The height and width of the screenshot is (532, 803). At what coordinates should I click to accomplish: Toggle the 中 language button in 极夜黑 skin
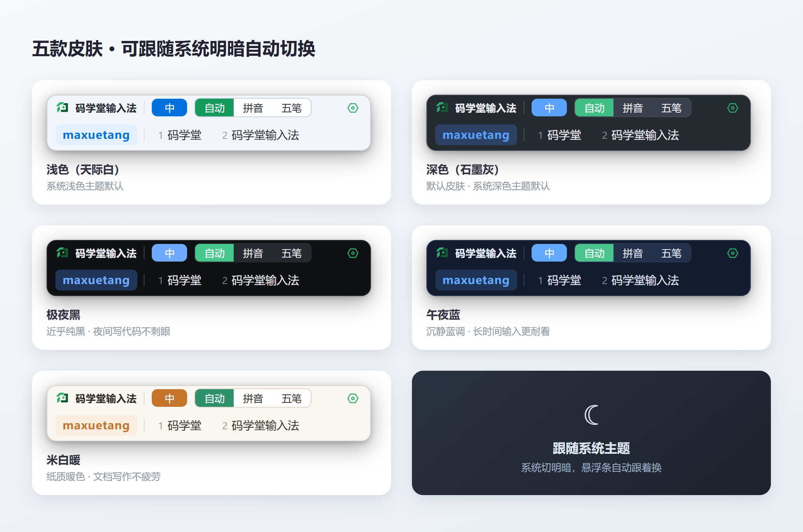tap(169, 253)
